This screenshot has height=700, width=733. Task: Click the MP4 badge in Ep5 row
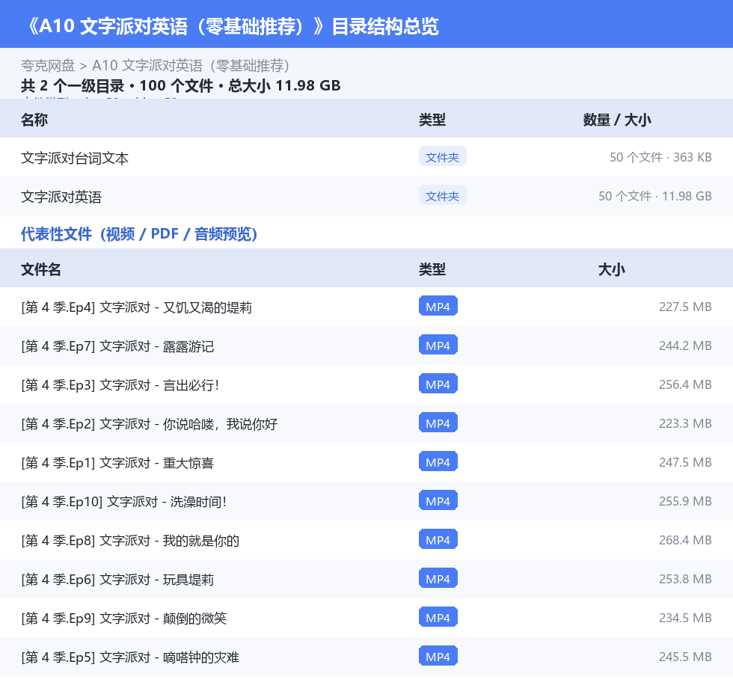click(438, 656)
